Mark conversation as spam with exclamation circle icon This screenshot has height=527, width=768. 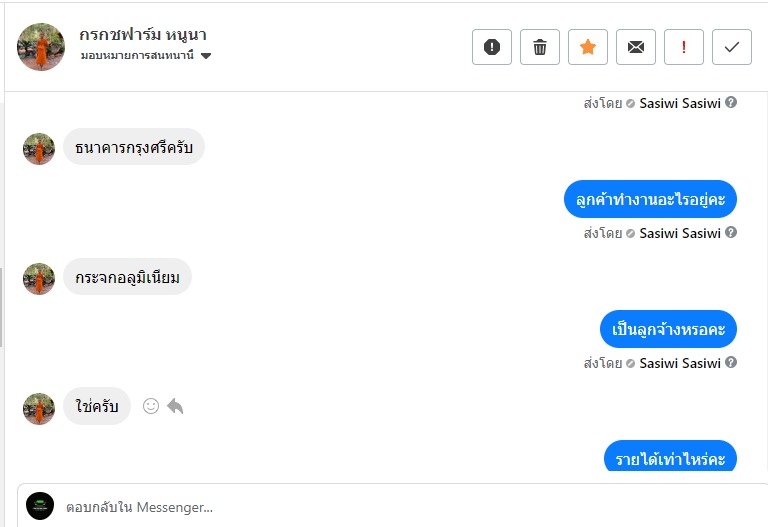(492, 47)
